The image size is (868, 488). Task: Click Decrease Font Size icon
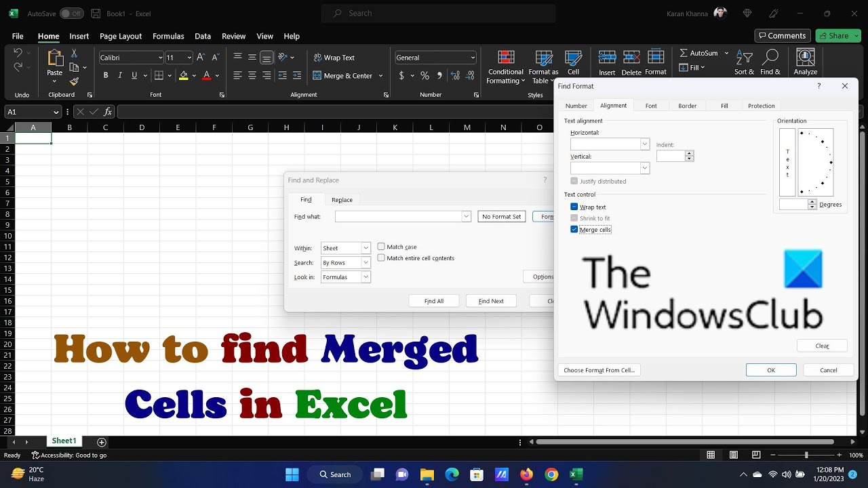215,58
